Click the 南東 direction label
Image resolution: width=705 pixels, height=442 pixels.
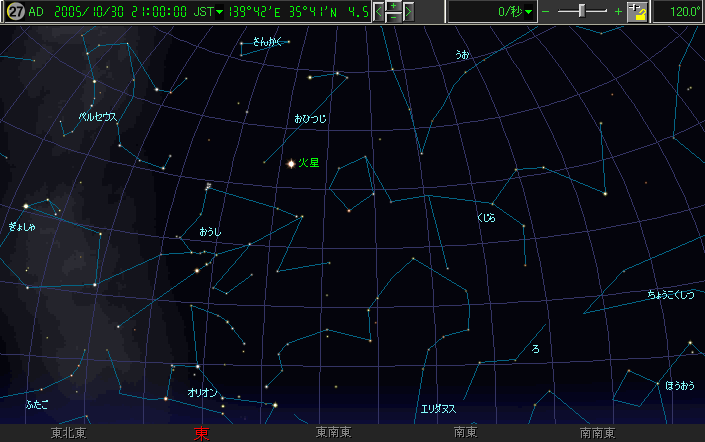pyautogui.click(x=464, y=433)
